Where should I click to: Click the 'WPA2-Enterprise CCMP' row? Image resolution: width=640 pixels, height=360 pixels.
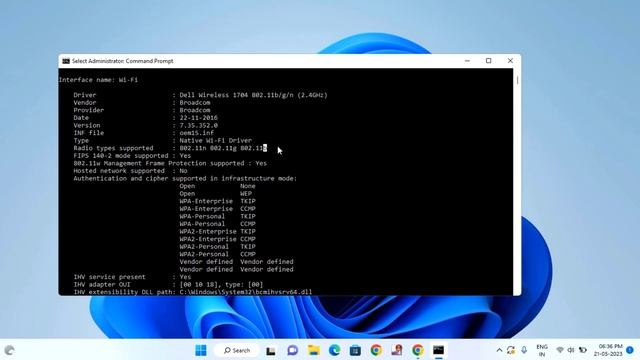(x=217, y=239)
